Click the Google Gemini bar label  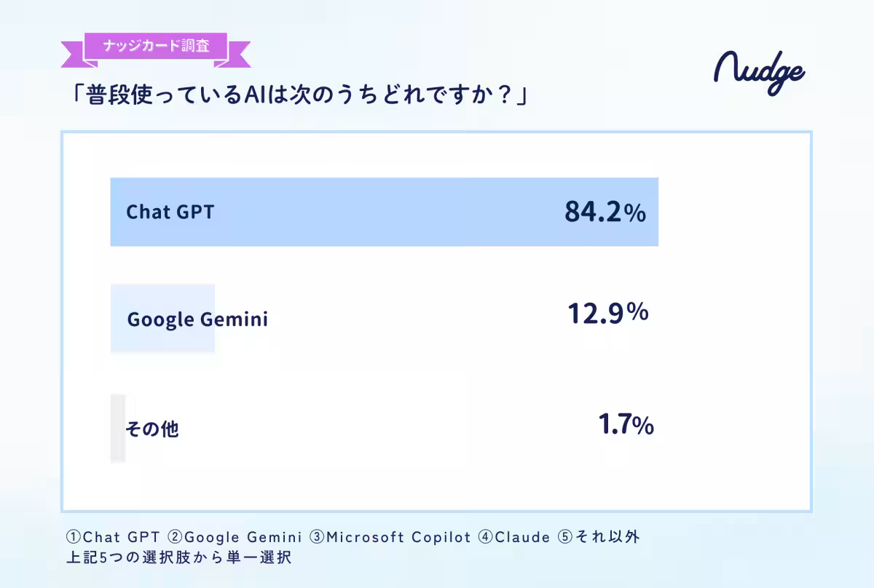click(x=197, y=319)
